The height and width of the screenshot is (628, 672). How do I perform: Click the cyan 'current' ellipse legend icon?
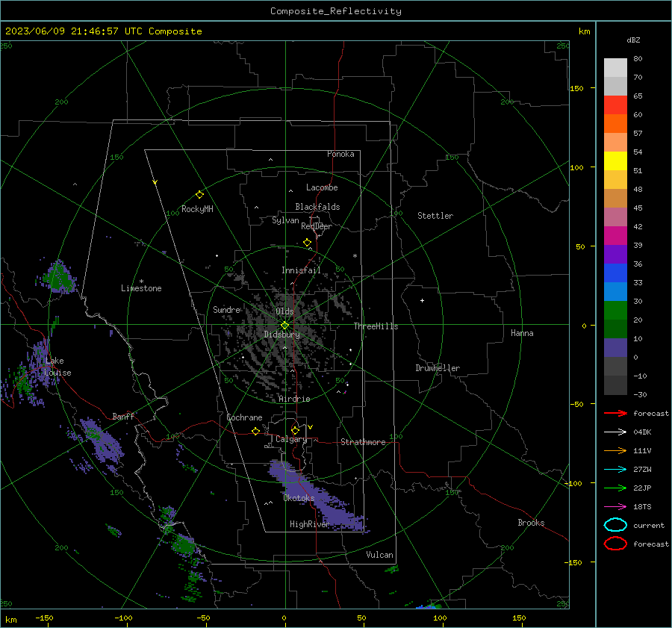click(615, 525)
